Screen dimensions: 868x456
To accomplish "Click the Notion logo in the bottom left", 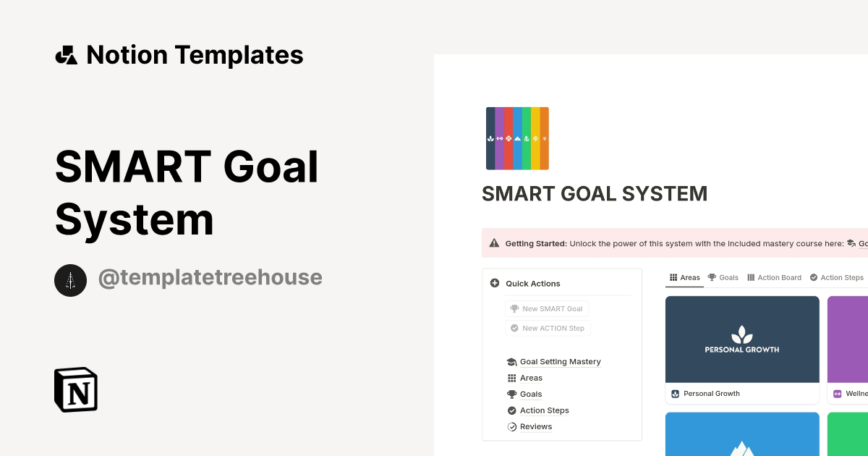I will point(75,389).
